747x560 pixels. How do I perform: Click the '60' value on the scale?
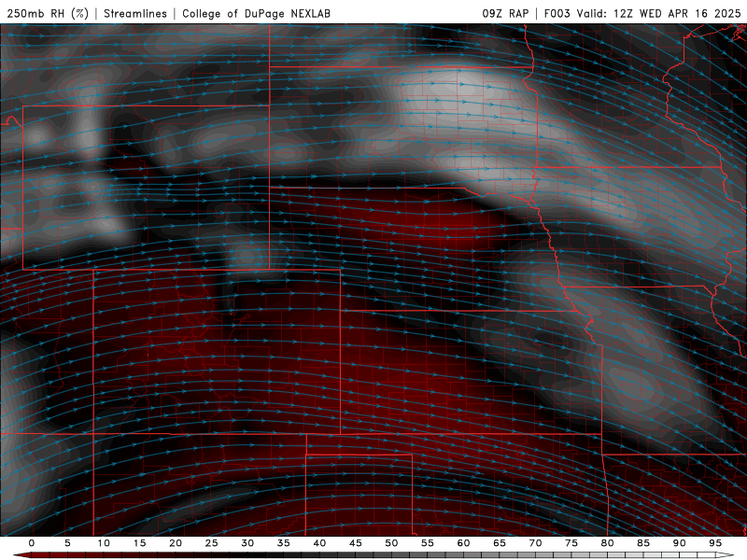[x=463, y=543]
